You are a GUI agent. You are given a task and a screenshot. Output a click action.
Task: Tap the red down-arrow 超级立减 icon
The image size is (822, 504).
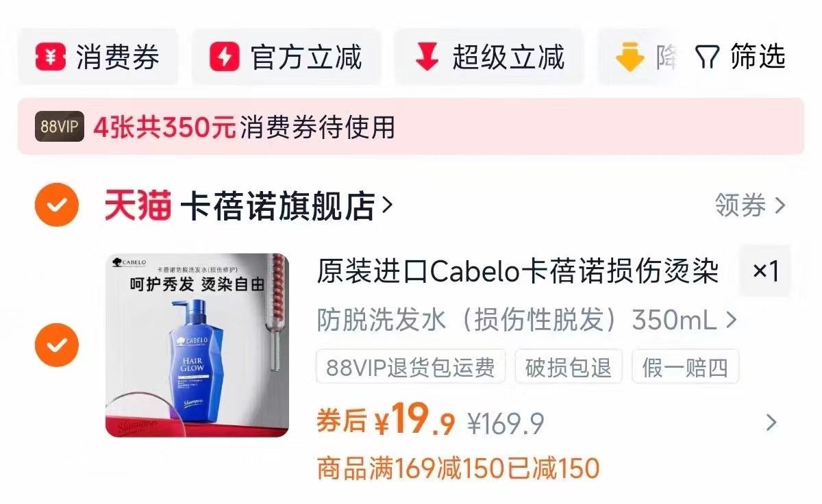tap(427, 57)
